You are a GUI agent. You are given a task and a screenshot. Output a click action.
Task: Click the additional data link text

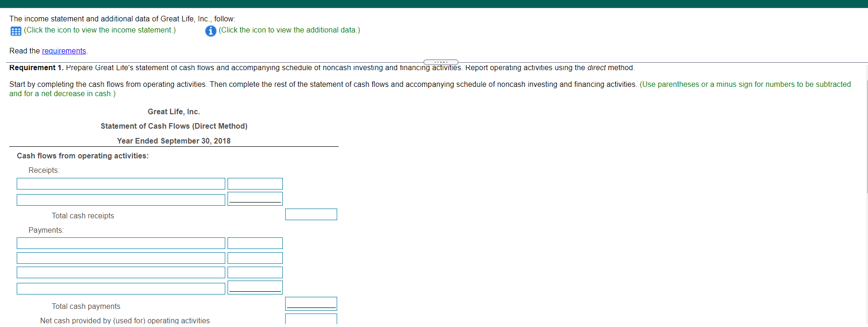289,30
